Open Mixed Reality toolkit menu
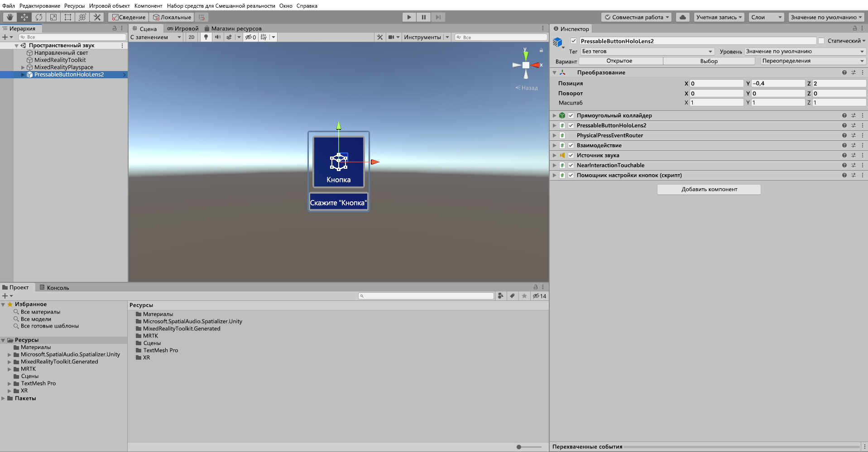 (x=221, y=5)
